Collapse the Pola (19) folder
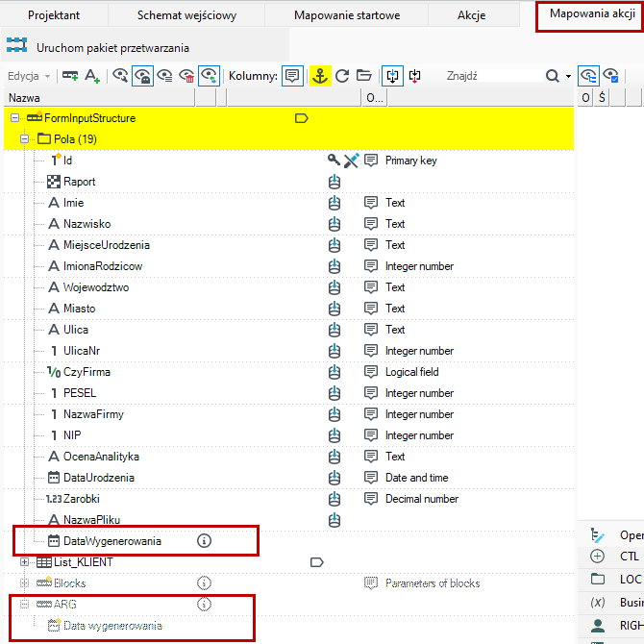Image resolution: width=644 pixels, height=644 pixels. pos(25,139)
